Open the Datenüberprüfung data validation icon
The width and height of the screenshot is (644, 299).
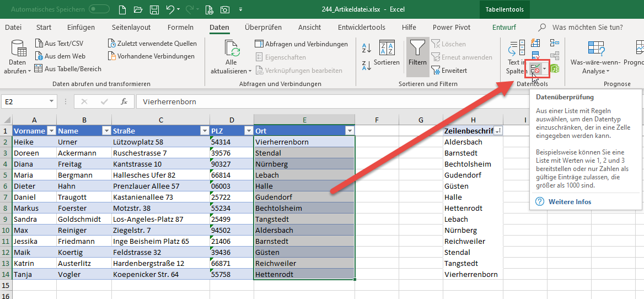click(535, 70)
